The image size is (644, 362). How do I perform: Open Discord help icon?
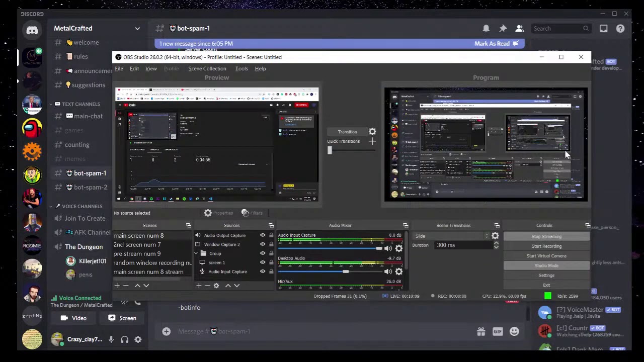620,29
